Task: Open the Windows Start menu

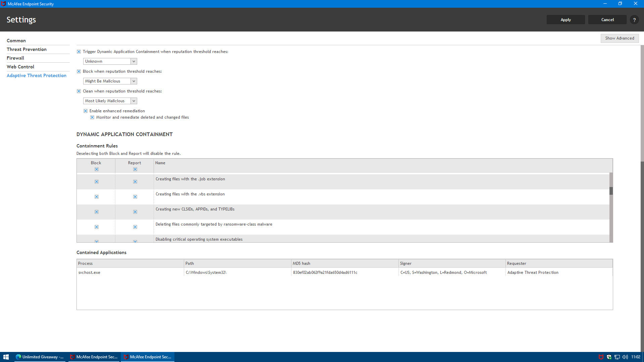Action: 6,357
